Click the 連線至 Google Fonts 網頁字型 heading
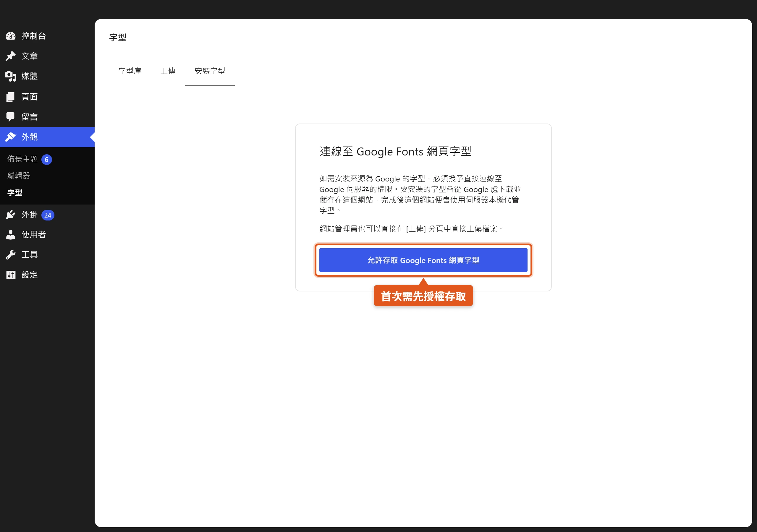 point(395,151)
